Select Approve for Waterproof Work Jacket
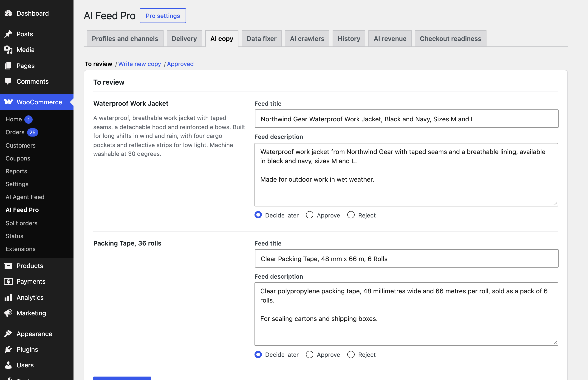The width and height of the screenshot is (588, 380). [x=309, y=215]
